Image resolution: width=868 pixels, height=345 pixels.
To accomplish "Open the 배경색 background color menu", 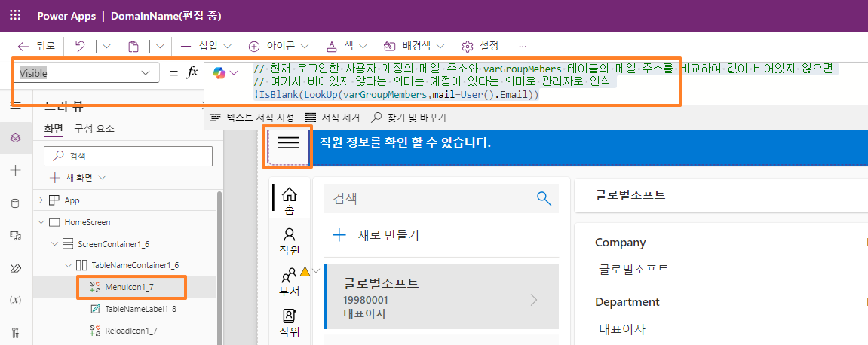I will pyautogui.click(x=415, y=47).
